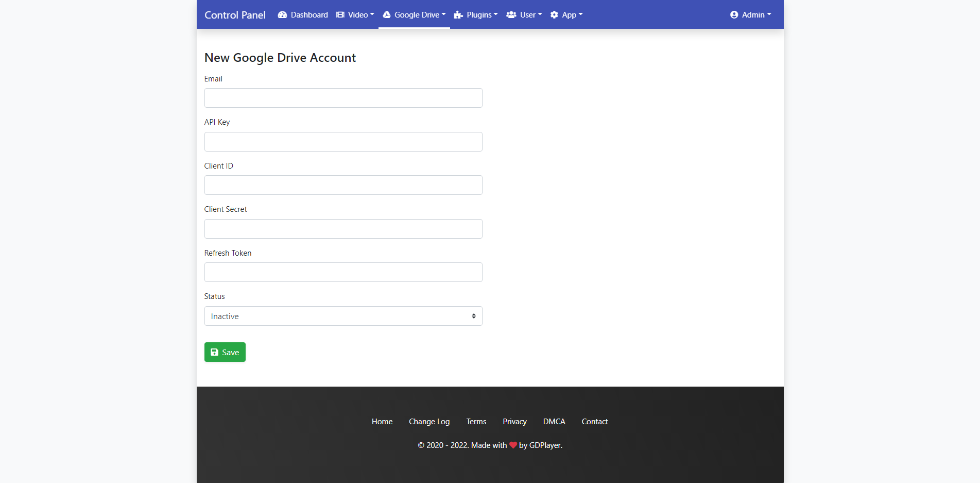980x483 pixels.
Task: Focus the Email input field
Action: 343,98
